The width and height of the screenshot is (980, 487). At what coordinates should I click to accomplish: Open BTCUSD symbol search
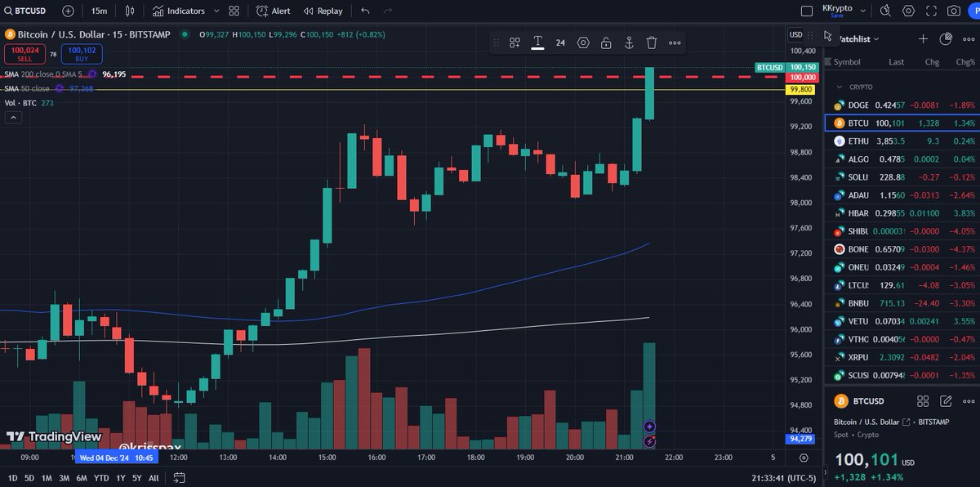point(24,11)
